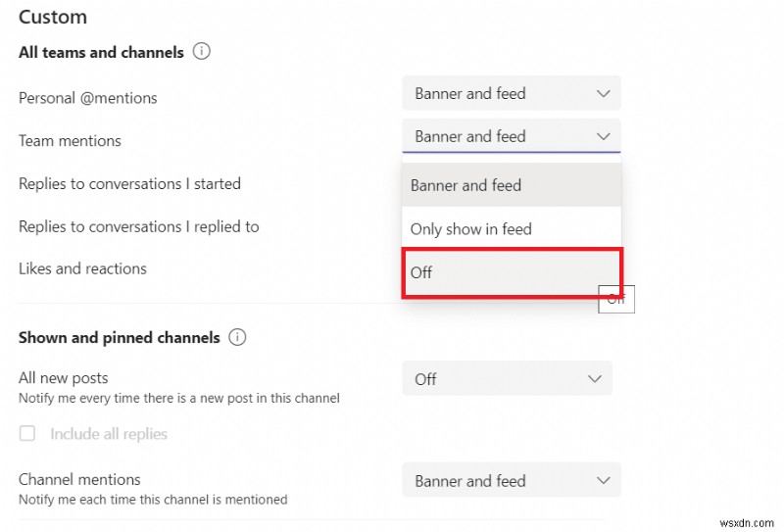Open the Personal @mentions dropdown
Image resolution: width=784 pixels, height=532 pixels.
(x=511, y=94)
